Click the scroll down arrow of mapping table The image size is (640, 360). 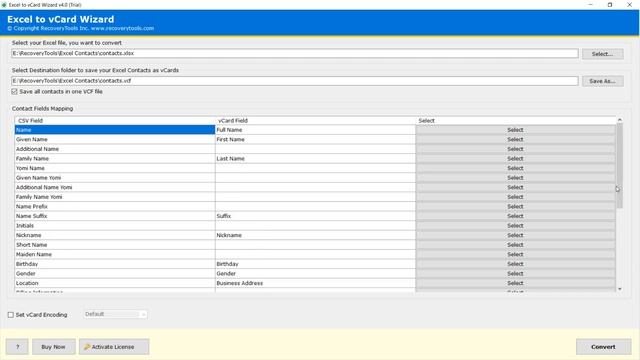point(620,289)
